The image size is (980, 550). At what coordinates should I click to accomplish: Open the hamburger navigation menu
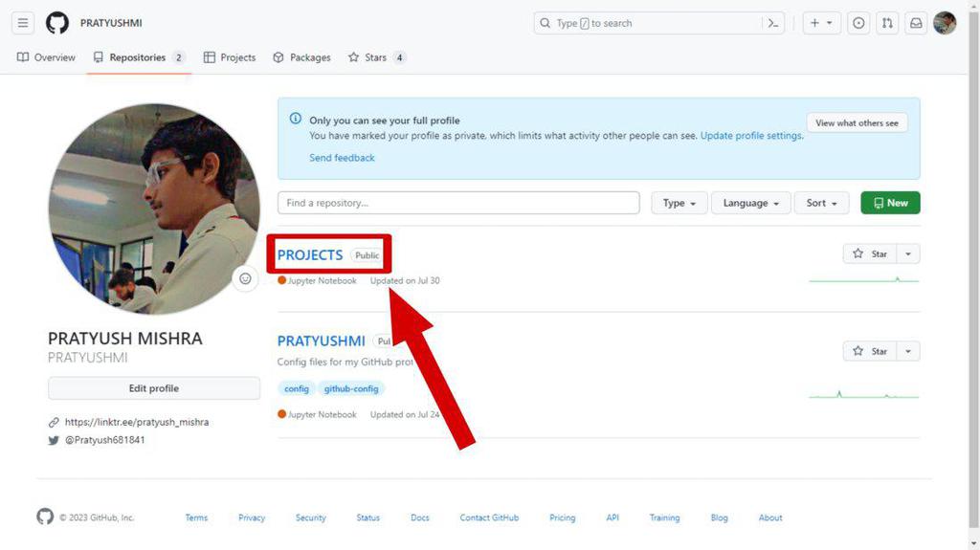[23, 23]
